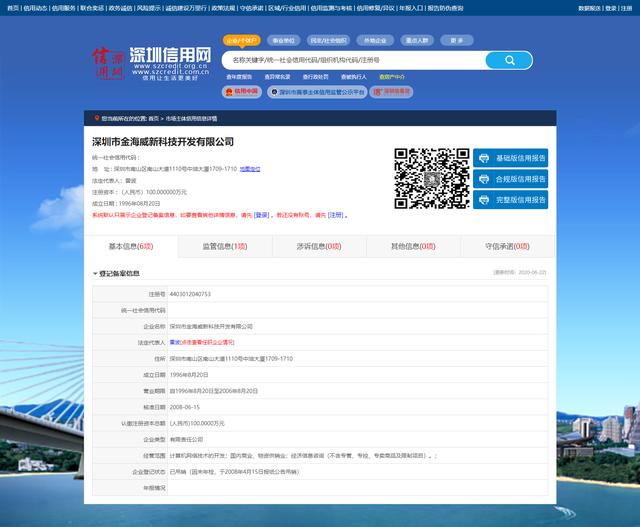Screen dimensions: 640x527
Task: Click the 深圳信用网 site logo
Action: (151, 63)
